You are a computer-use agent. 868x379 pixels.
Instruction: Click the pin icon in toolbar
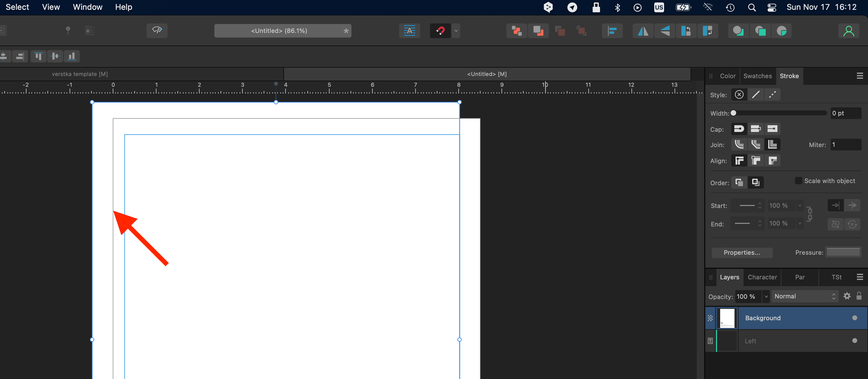68,31
